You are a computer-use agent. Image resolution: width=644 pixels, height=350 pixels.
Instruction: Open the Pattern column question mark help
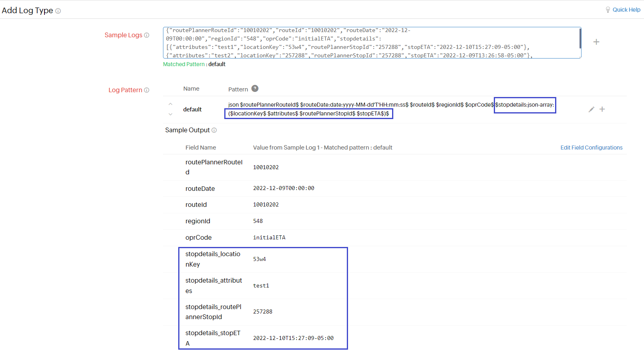click(255, 89)
